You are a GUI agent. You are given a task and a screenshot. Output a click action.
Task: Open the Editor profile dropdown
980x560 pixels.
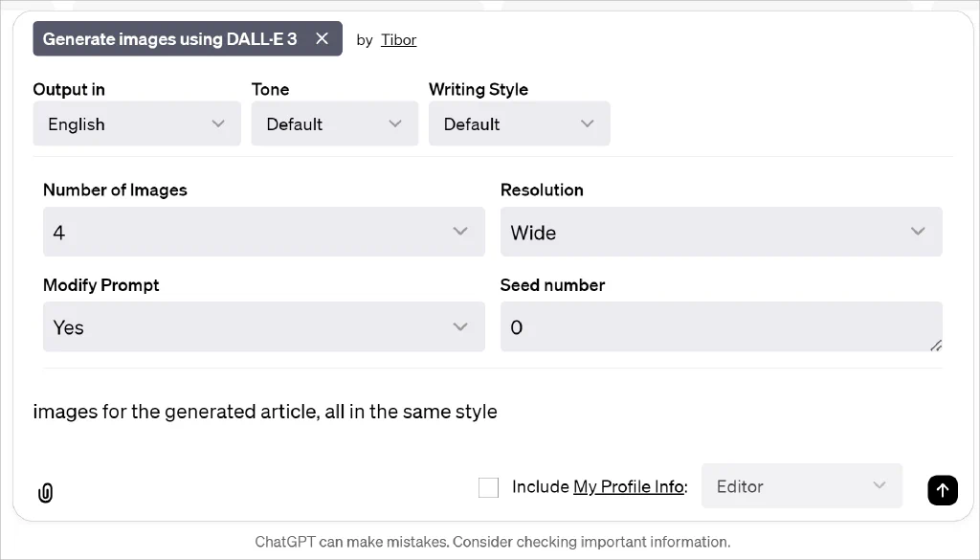(x=801, y=486)
